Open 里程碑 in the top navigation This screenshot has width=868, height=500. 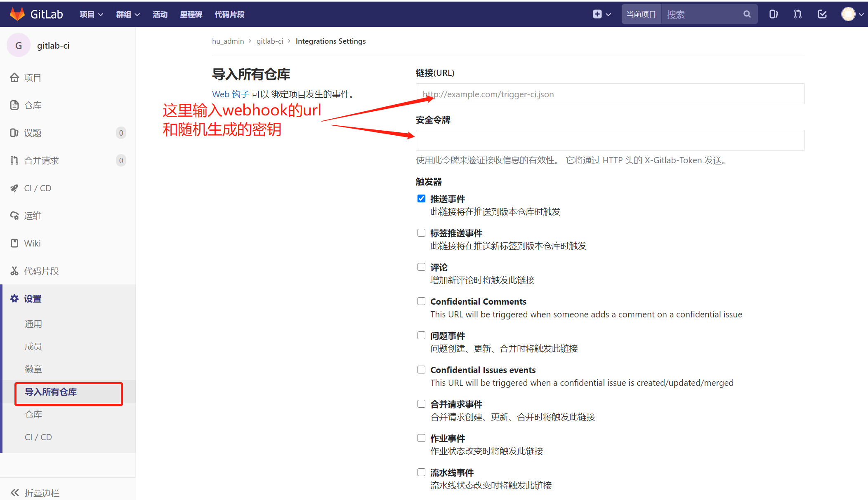click(x=191, y=14)
